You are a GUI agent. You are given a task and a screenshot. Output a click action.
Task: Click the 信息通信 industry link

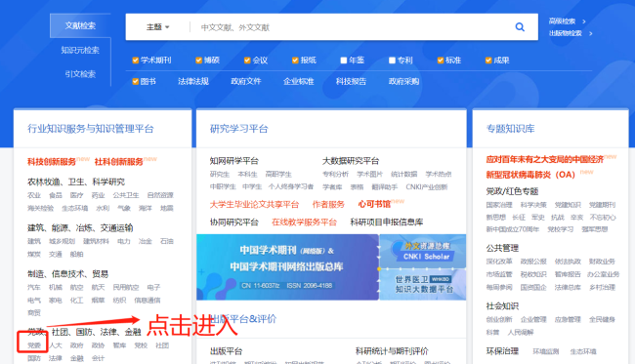pos(148,301)
